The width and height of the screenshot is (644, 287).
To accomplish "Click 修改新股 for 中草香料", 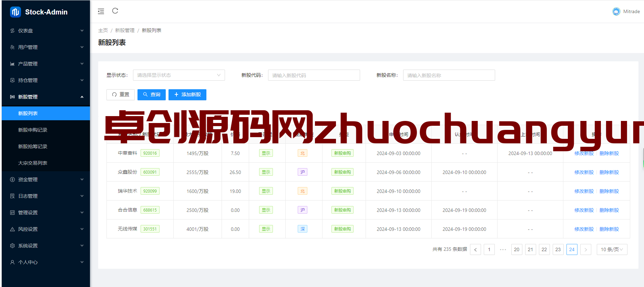I will [584, 153].
